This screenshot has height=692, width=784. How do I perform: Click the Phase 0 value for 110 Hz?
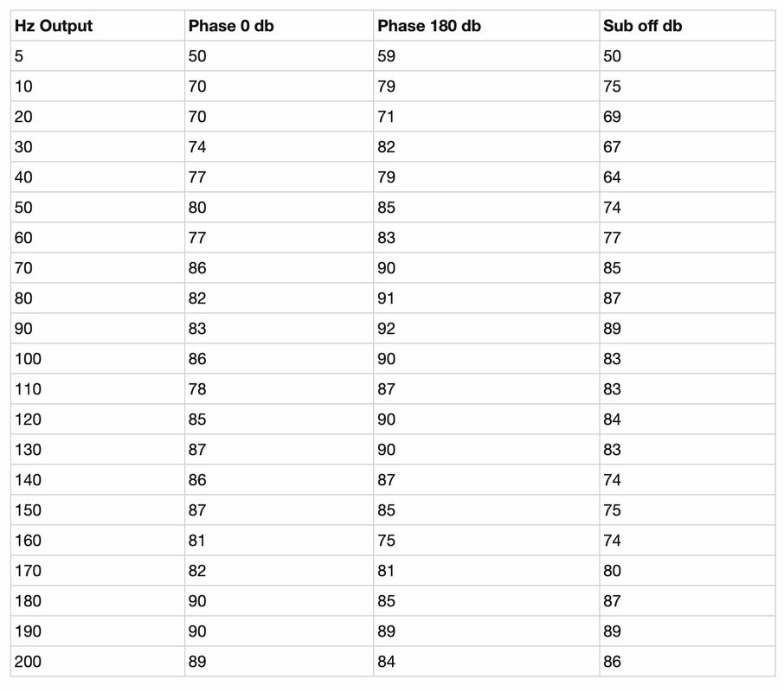click(279, 388)
